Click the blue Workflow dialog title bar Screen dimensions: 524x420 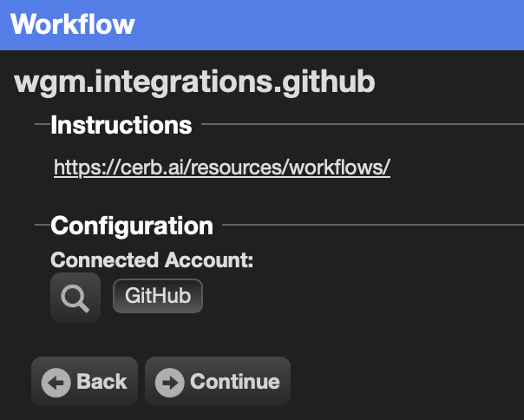(x=262, y=25)
